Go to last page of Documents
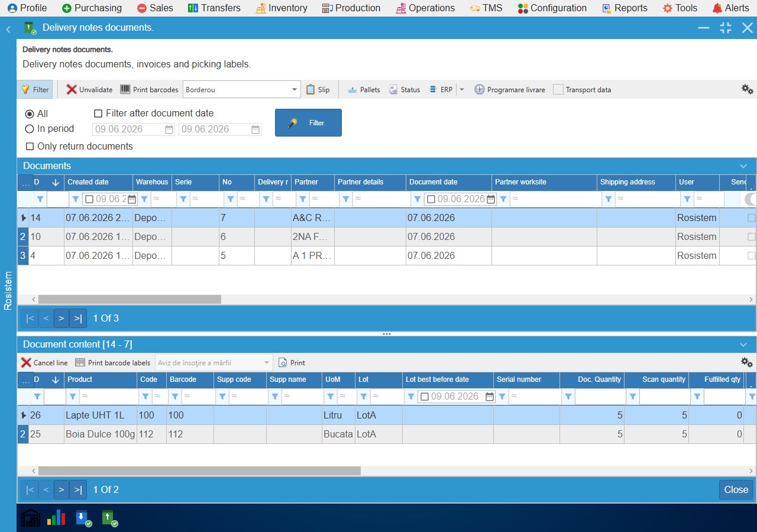This screenshot has width=757, height=532. (78, 318)
